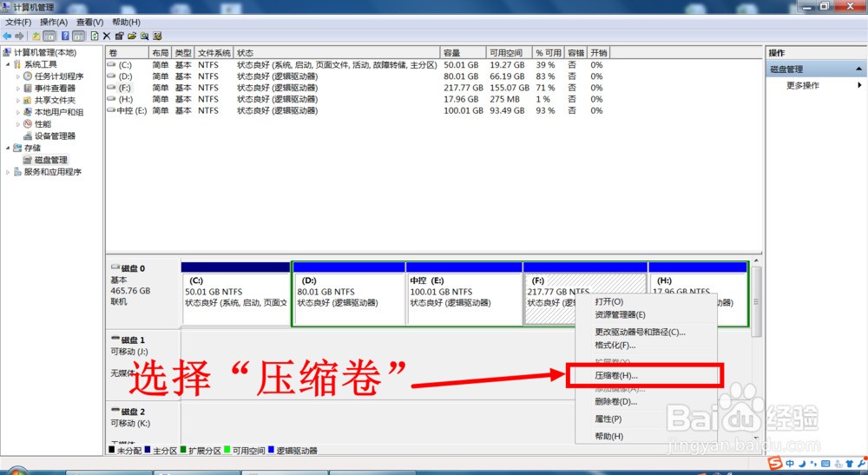Click the 磁盘 0 disk label box

coord(143,294)
